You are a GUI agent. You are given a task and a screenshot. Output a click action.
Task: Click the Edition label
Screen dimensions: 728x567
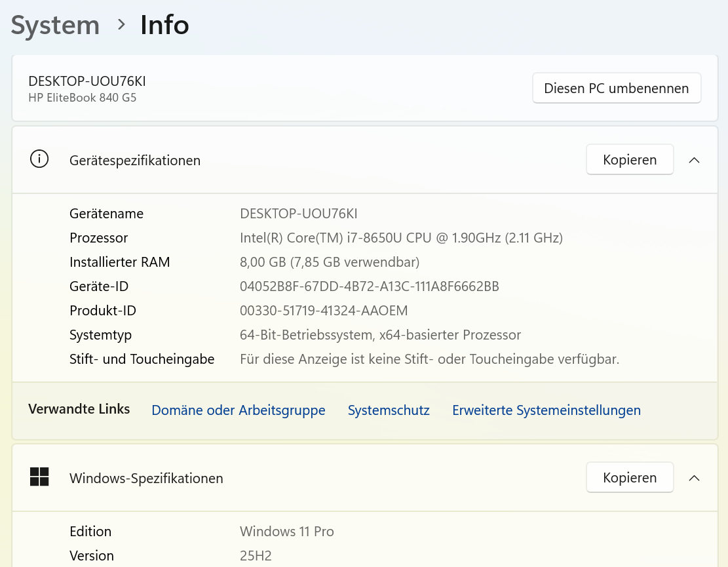coord(90,532)
